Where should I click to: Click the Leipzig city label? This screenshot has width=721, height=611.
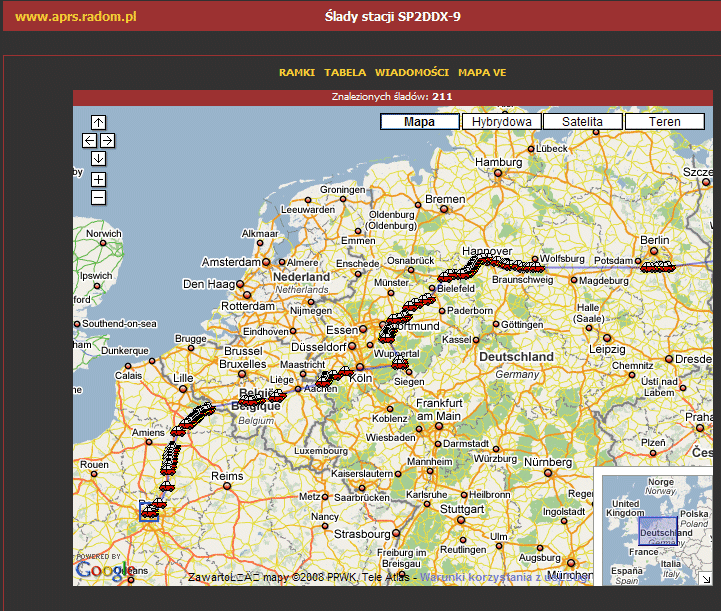[607, 349]
